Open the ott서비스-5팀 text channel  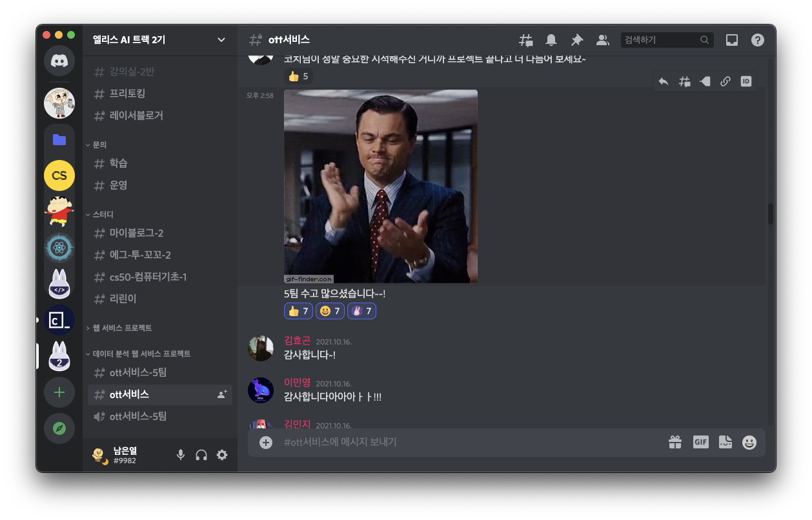tap(159, 372)
